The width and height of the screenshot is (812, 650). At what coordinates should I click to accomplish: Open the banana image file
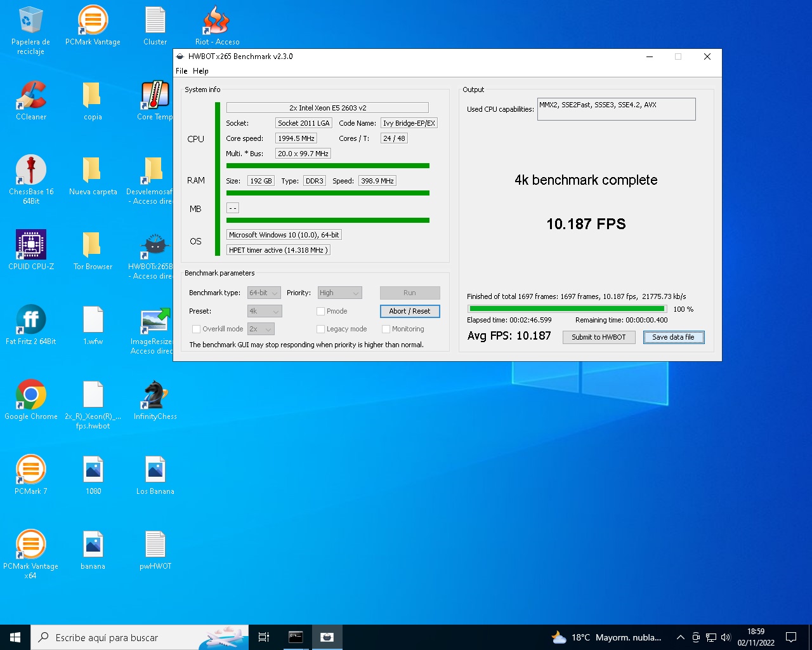click(x=93, y=550)
